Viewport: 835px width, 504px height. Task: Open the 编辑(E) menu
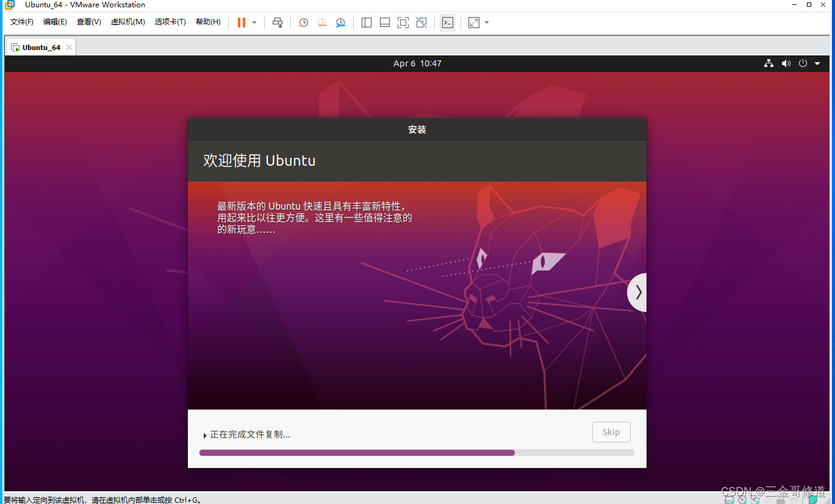[x=55, y=22]
